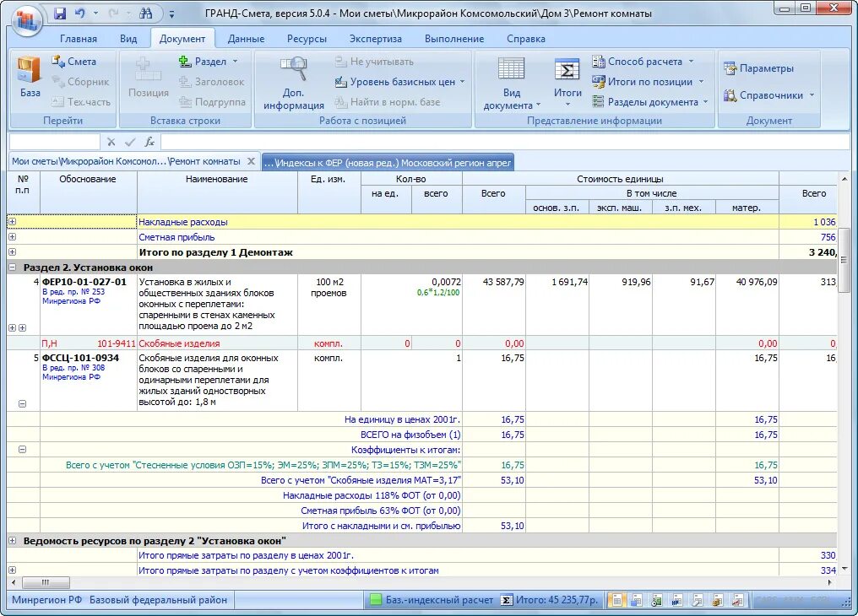Image resolution: width=858 pixels, height=616 pixels.
Task: Click the Разделы документа icon
Action: point(598,101)
